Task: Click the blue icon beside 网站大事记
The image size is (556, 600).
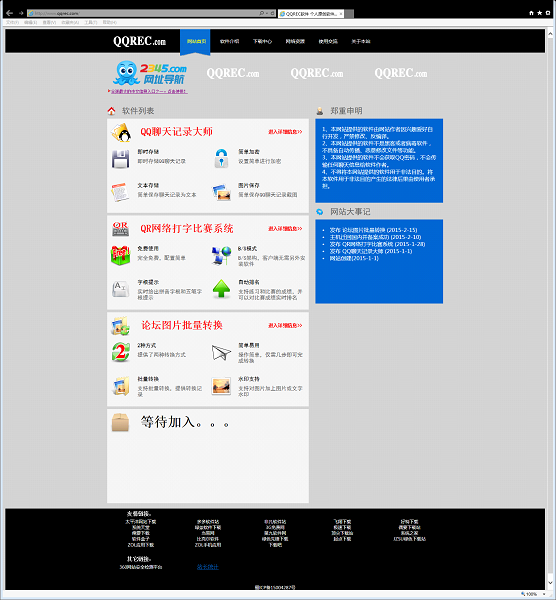Action: 320,212
